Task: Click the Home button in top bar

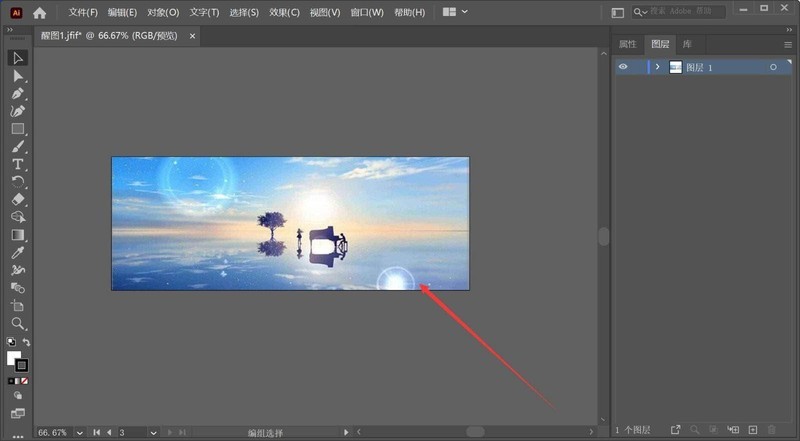Action: [x=40, y=12]
